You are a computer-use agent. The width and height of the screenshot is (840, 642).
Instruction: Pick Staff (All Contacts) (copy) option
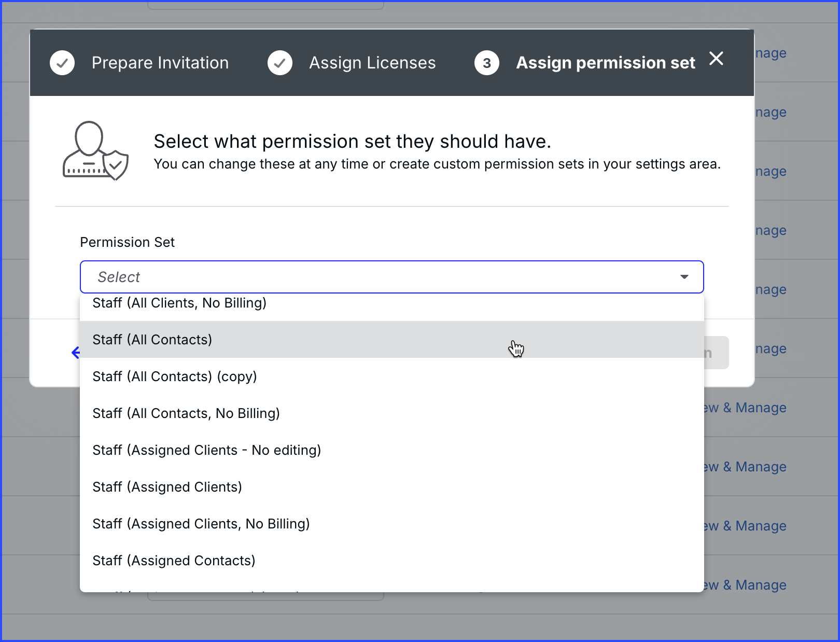coord(175,376)
